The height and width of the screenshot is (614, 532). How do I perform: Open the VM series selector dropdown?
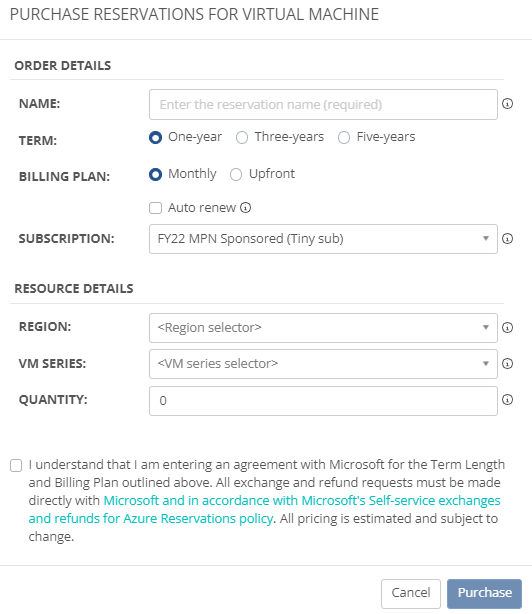323,364
